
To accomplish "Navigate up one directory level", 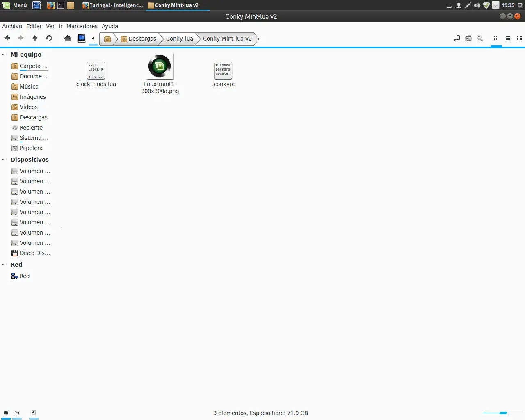I will (35, 38).
